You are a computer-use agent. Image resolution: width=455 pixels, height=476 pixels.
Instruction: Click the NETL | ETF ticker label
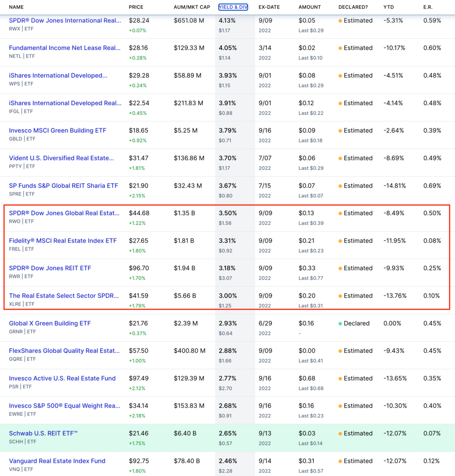(22, 56)
